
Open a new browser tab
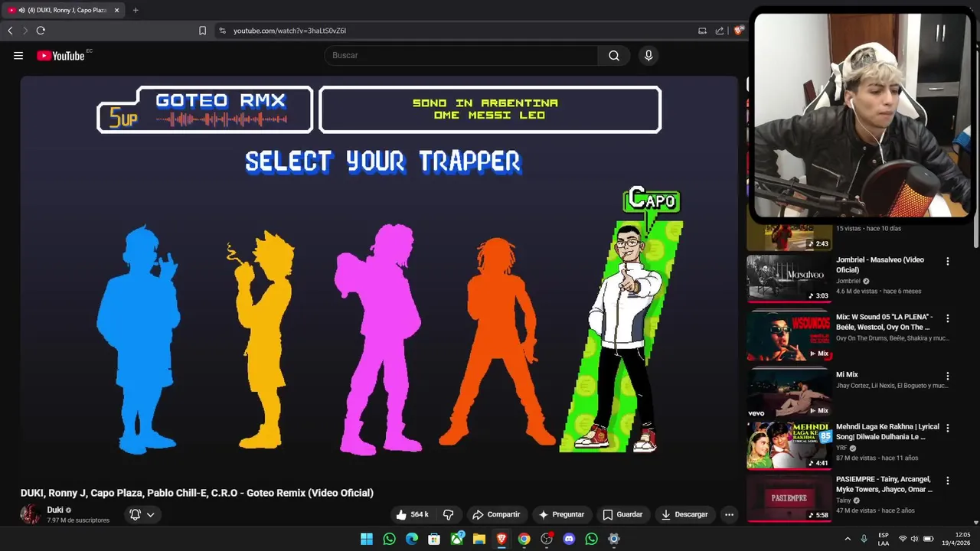(136, 10)
